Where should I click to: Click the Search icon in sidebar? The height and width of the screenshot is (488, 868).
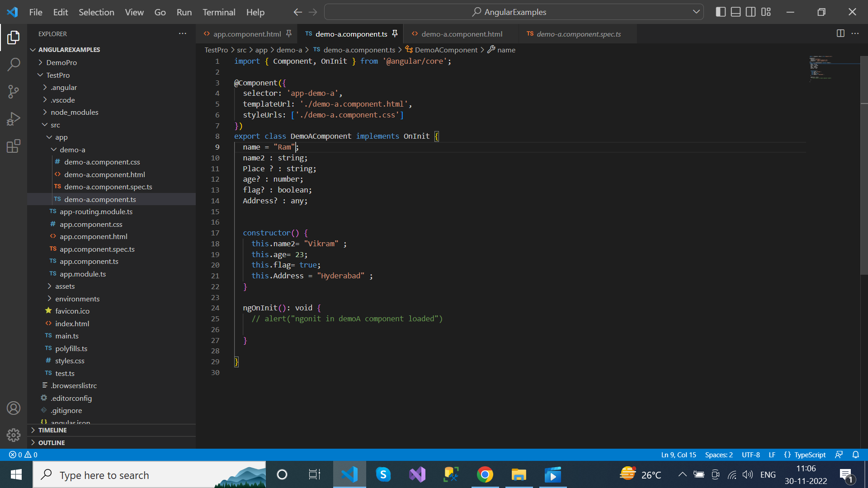(x=13, y=64)
